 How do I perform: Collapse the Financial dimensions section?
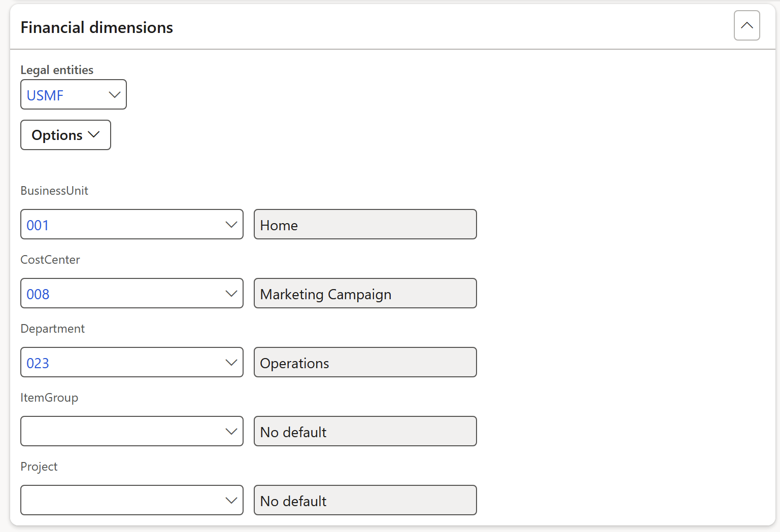tap(747, 25)
